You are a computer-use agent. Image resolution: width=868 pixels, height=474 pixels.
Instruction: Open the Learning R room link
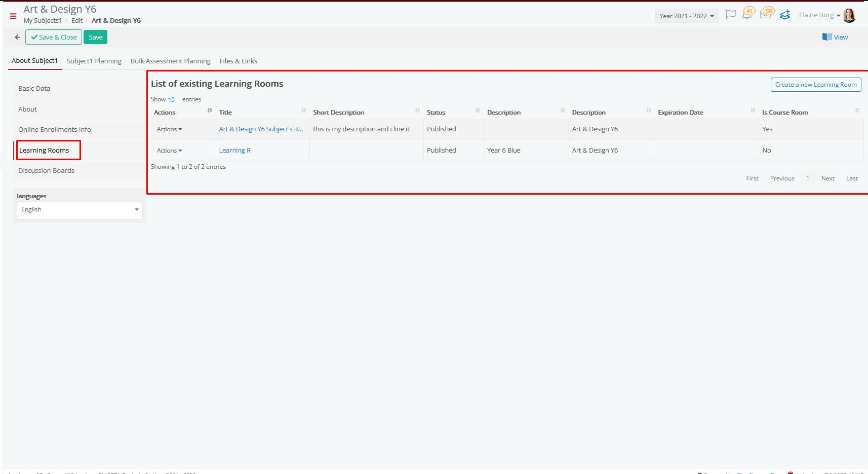(x=234, y=150)
